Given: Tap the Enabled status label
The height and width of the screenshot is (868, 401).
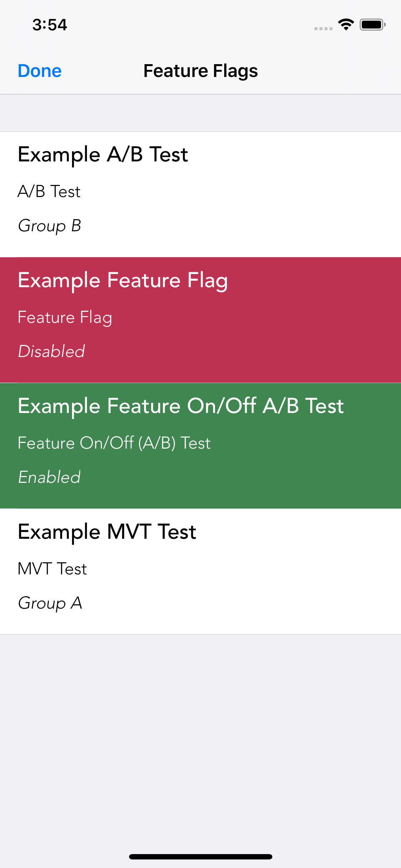Looking at the screenshot, I should click(49, 477).
